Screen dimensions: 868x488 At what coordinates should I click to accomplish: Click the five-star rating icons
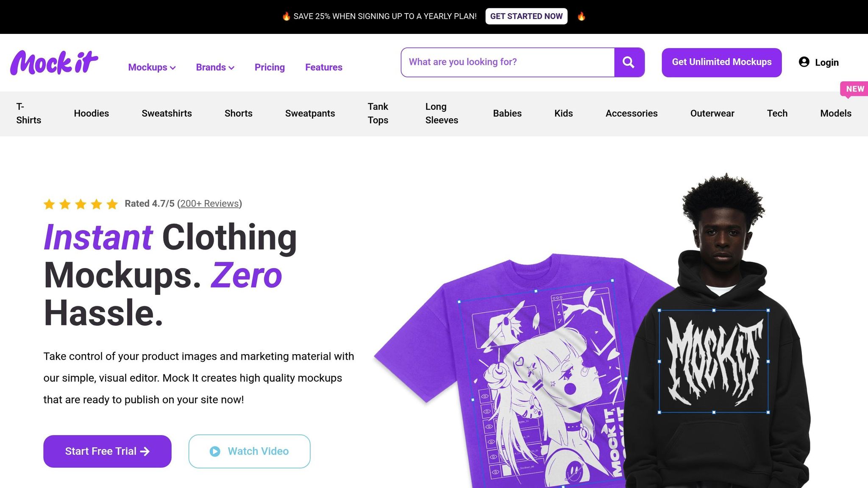coord(81,204)
